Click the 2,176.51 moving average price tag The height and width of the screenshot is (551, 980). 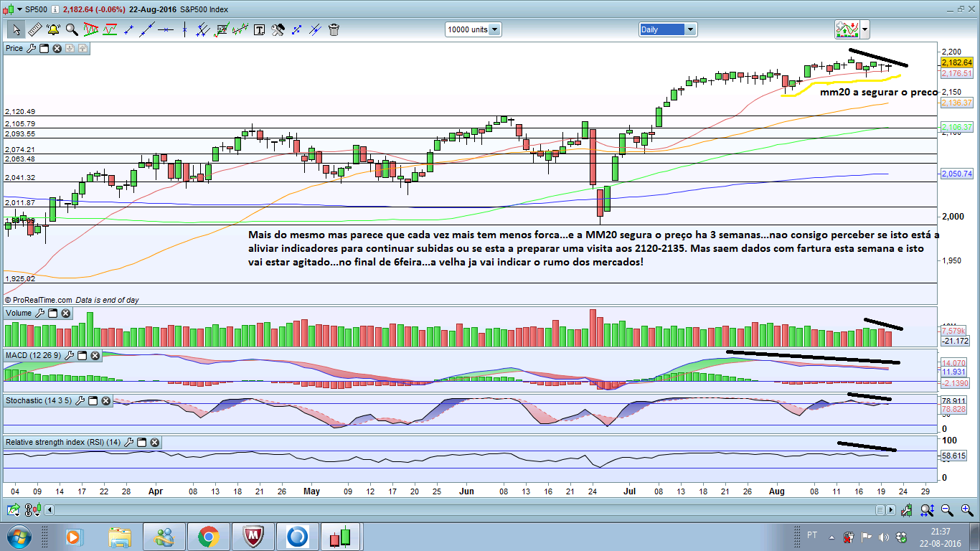[x=956, y=73]
